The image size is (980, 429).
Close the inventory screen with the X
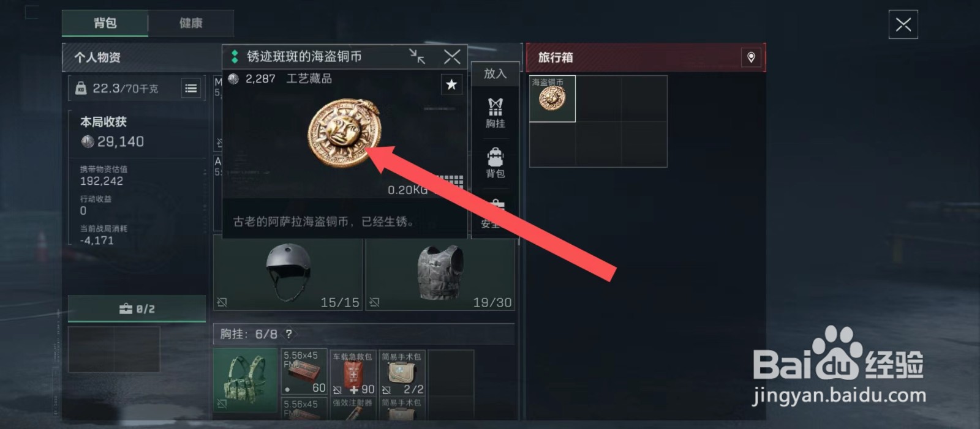[x=903, y=24]
